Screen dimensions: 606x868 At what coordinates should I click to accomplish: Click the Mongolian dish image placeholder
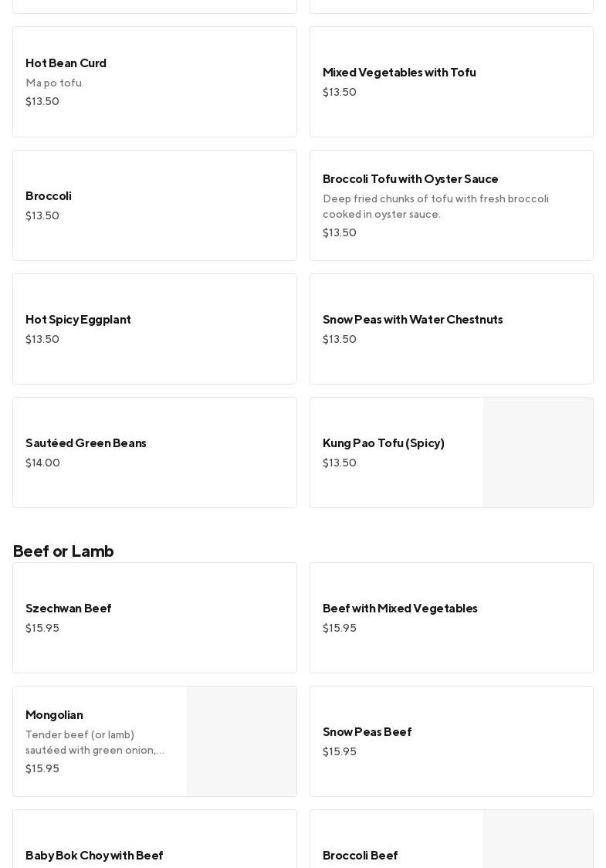242,741
